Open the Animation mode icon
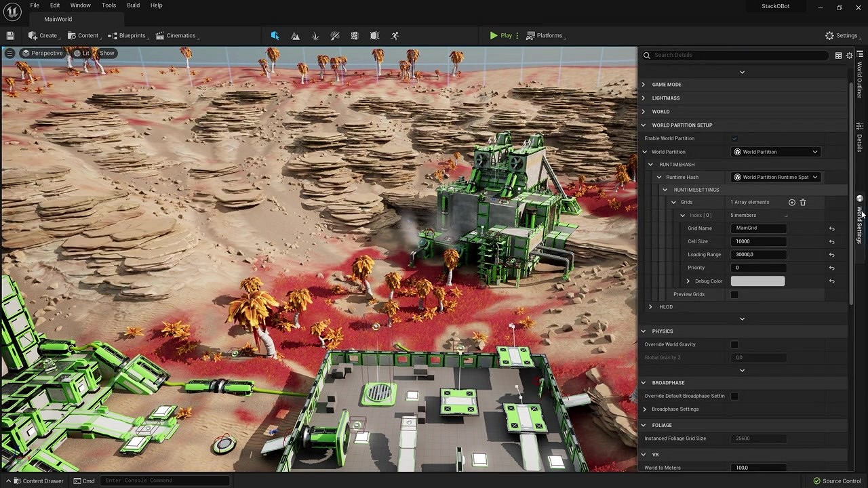The width and height of the screenshot is (868, 488). coord(395,35)
